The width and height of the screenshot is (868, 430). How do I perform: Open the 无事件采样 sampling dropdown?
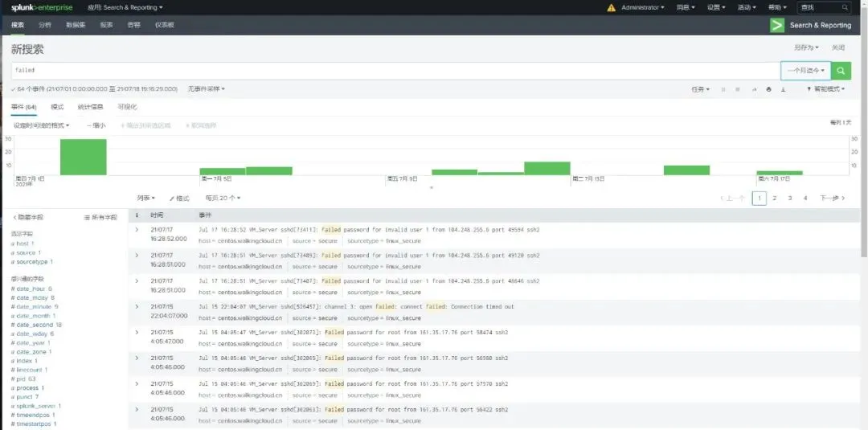point(207,89)
